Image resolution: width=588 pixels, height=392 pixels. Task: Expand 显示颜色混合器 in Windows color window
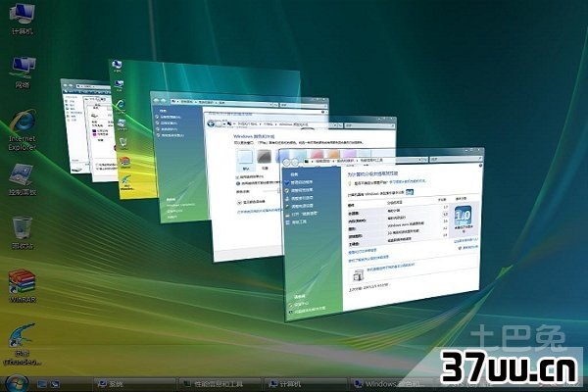239,202
